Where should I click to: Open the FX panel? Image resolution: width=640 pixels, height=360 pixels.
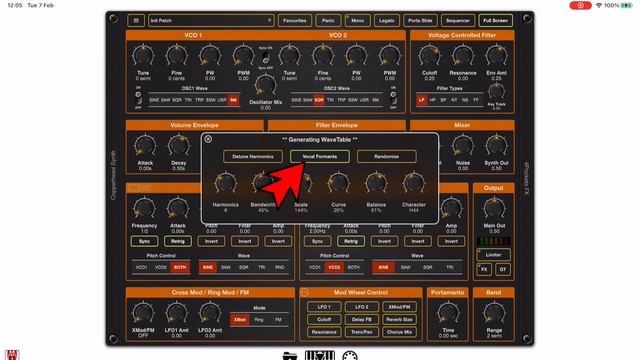[x=484, y=269]
